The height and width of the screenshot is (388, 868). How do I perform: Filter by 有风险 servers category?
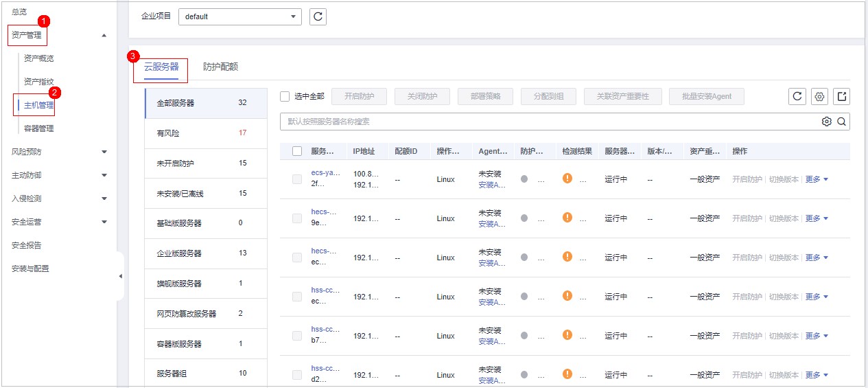point(205,133)
